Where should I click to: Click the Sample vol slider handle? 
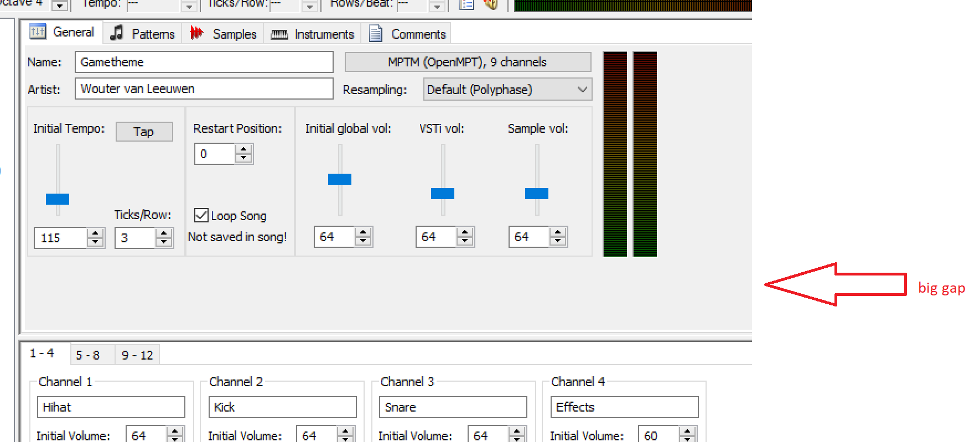[x=537, y=194]
